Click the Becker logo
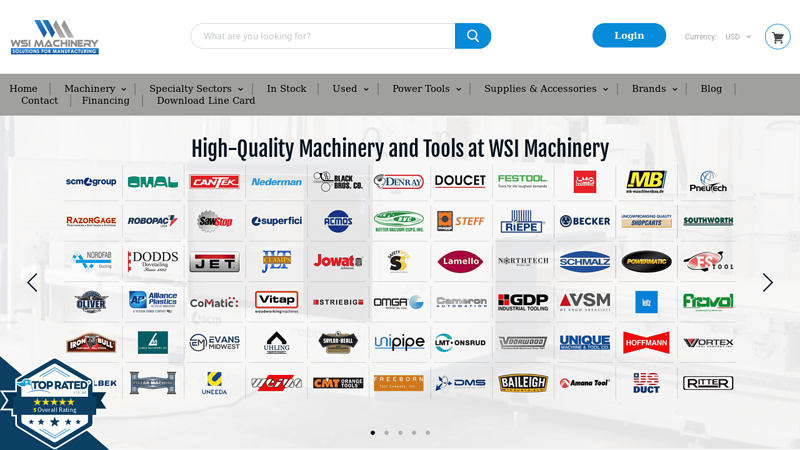This screenshot has width=800, height=450. coord(585,221)
